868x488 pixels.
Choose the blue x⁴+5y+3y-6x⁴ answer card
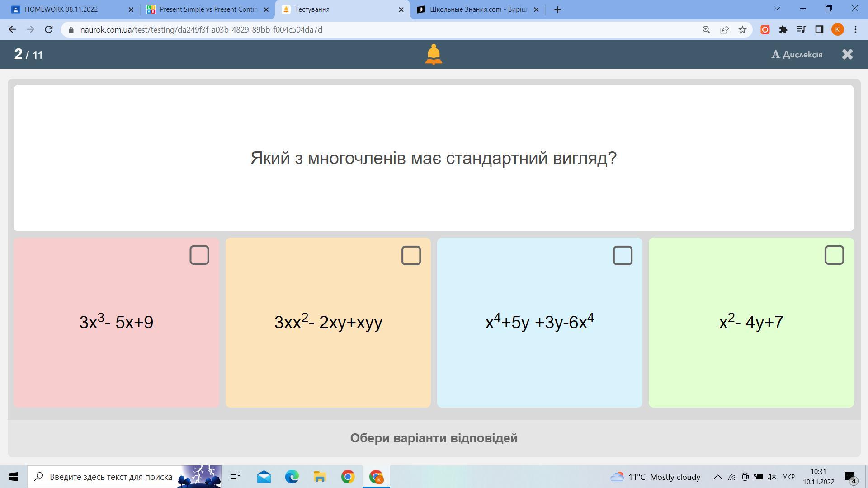coord(539,323)
